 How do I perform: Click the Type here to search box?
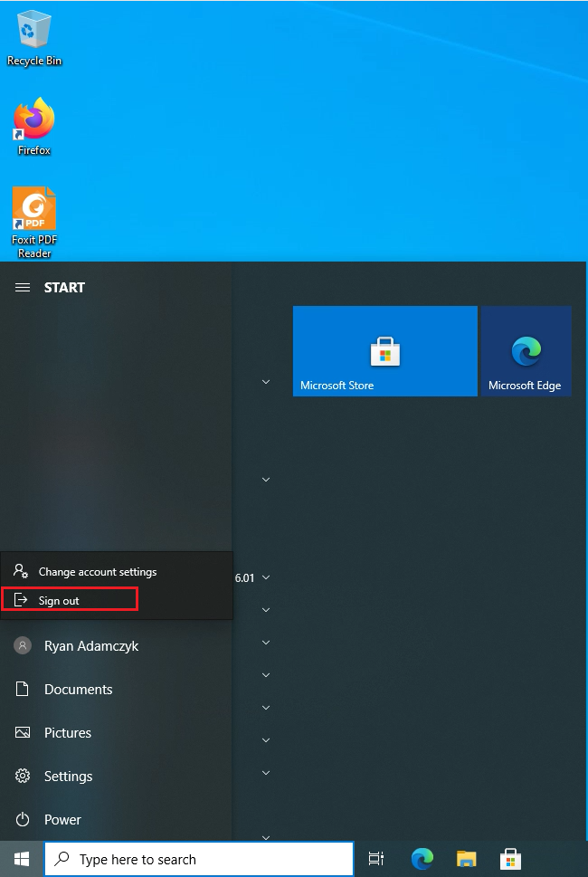(x=199, y=859)
